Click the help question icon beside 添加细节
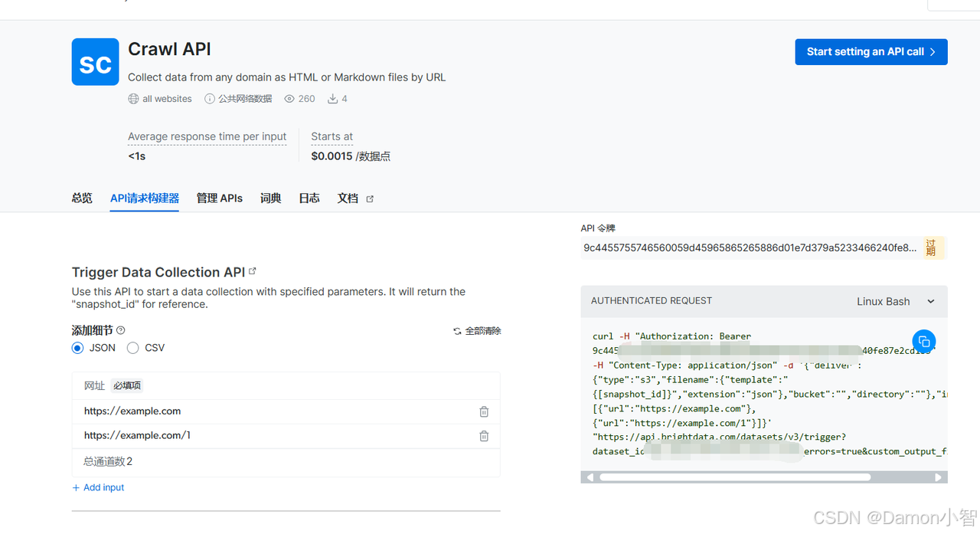980x534 pixels. (120, 330)
